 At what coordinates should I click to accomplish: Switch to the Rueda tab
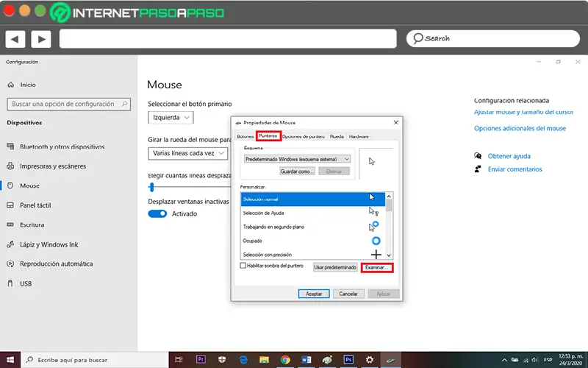(337, 136)
